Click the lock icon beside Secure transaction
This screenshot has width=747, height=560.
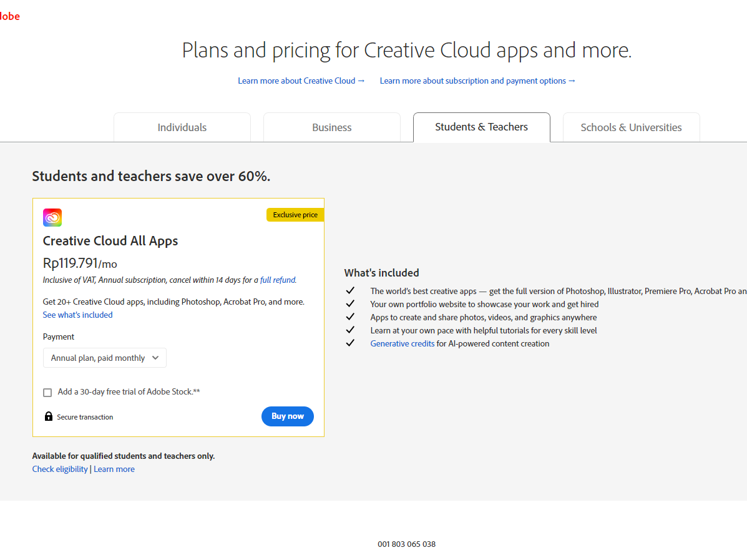[x=48, y=416]
